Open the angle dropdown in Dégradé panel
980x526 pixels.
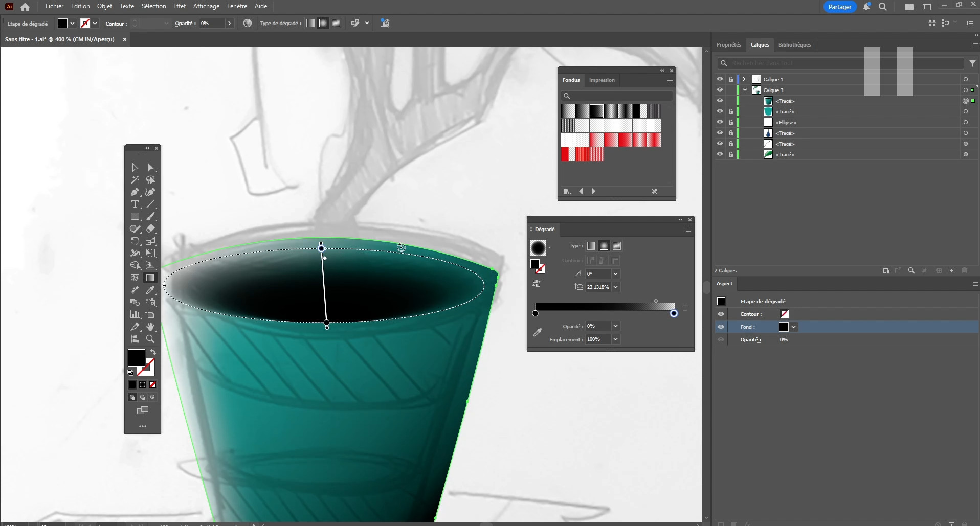[616, 273]
